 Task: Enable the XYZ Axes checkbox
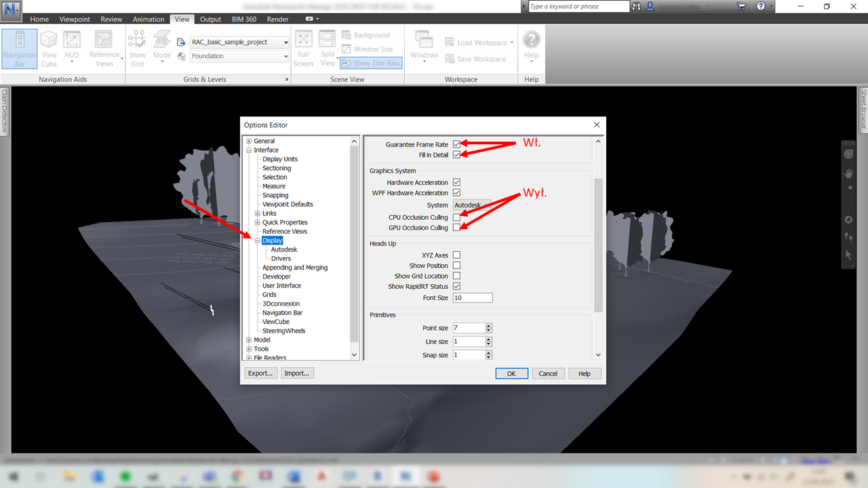point(456,256)
